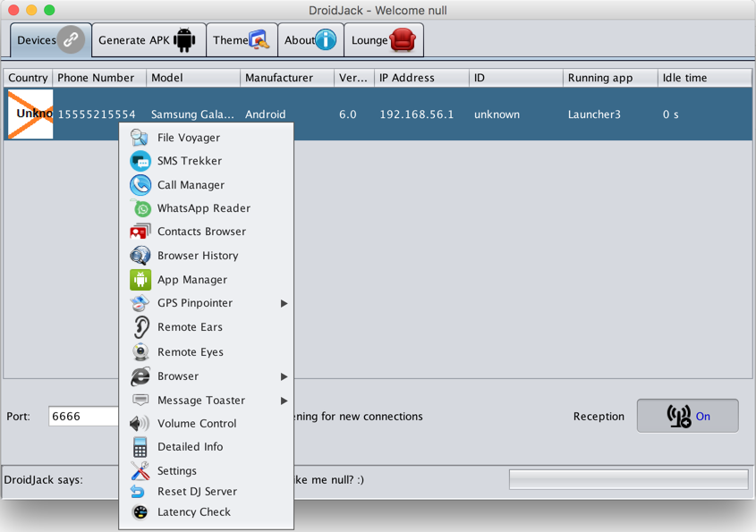The height and width of the screenshot is (532, 756).
Task: Open Contacts Browser menu entry
Action: [207, 232]
